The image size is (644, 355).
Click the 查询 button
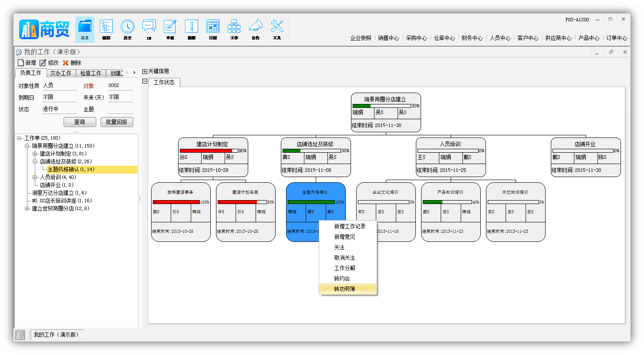[x=80, y=122]
